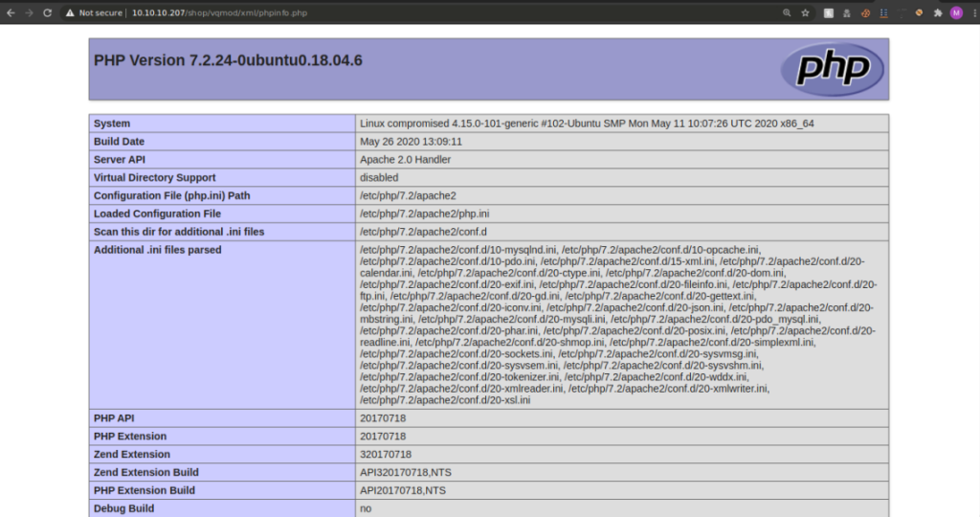The height and width of the screenshot is (517, 980).
Task: Click the Additional .ini files parsed label
Action: tap(158, 250)
